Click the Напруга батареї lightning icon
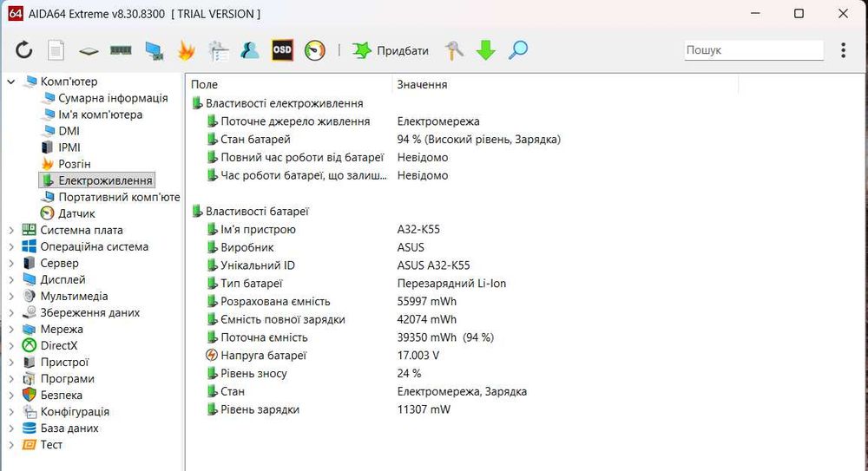The height and width of the screenshot is (471, 868). pos(212,356)
